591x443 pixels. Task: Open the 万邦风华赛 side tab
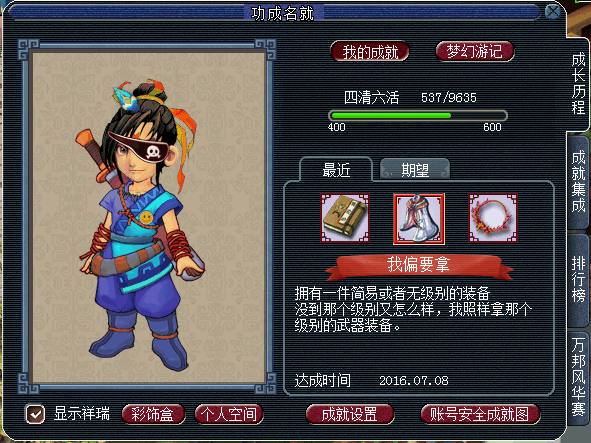coord(578,377)
